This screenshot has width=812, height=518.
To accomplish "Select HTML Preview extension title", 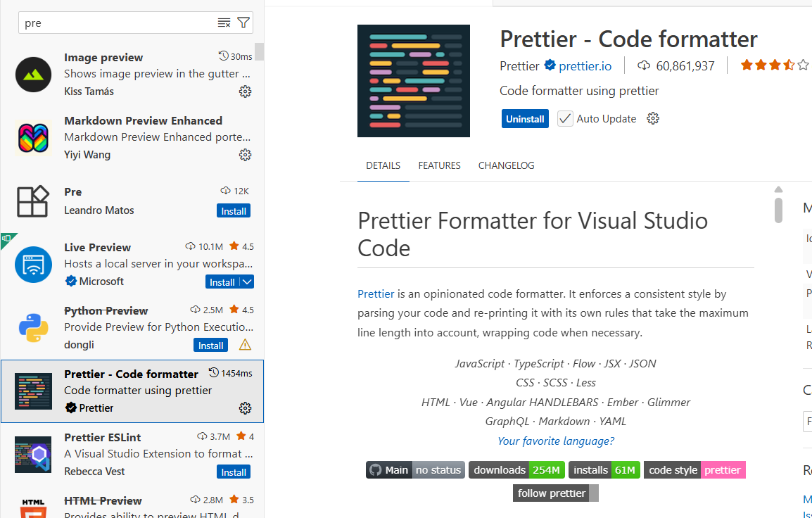I will [x=103, y=501].
